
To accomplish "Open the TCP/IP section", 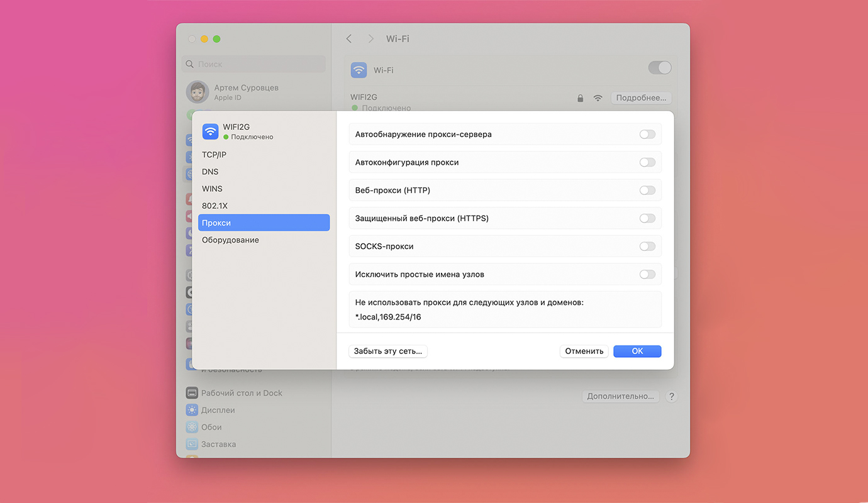I will (264, 155).
